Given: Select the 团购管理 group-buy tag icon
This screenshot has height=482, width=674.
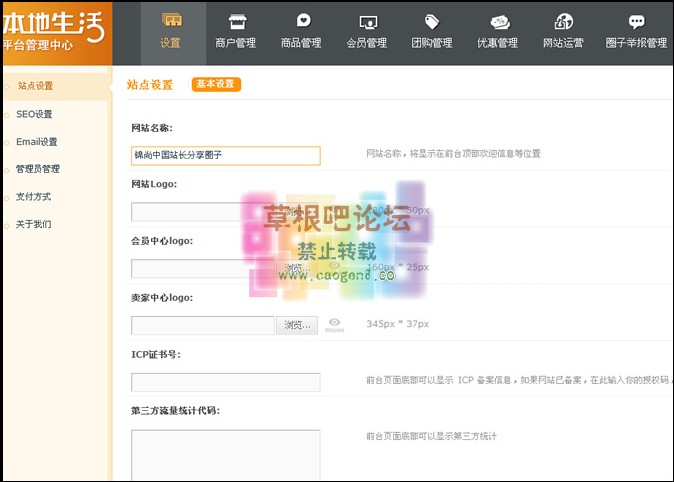Looking at the screenshot, I should 432,22.
